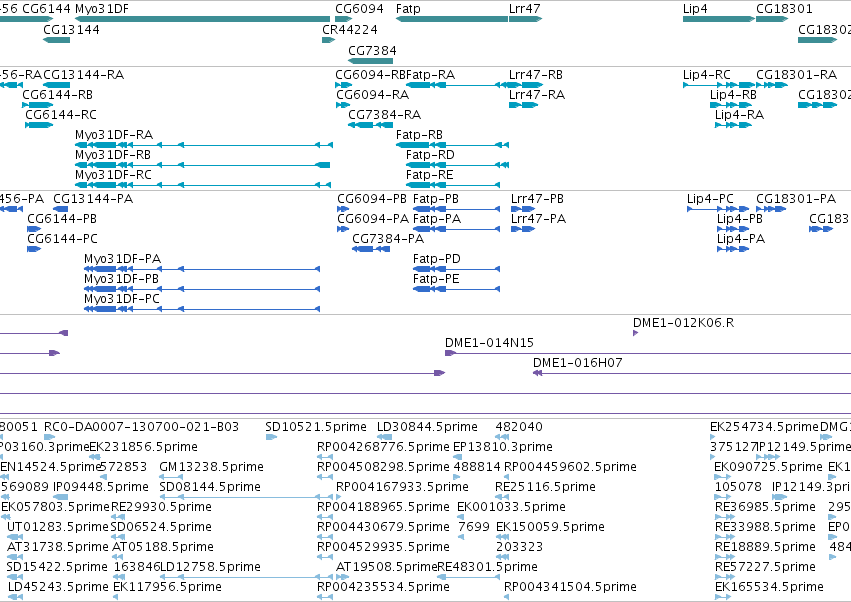Click transcript Lip4-RB

click(x=731, y=105)
